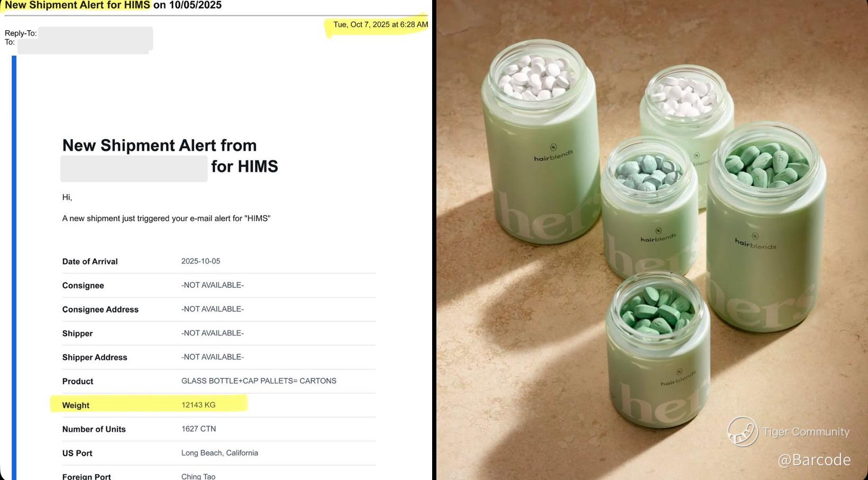This screenshot has height=480, width=868.
Task: Click the hairblends logo on the right jar
Action: point(755,242)
